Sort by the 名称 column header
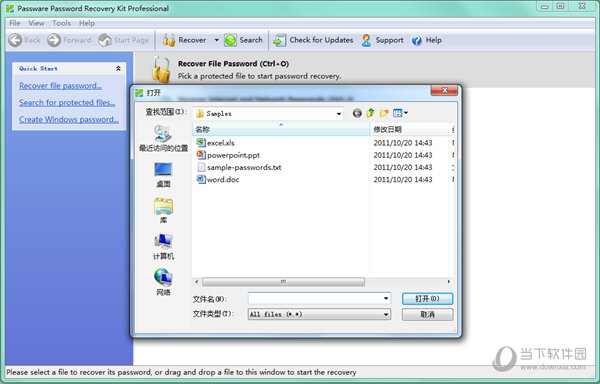Image resolution: width=600 pixels, height=384 pixels. 280,129
